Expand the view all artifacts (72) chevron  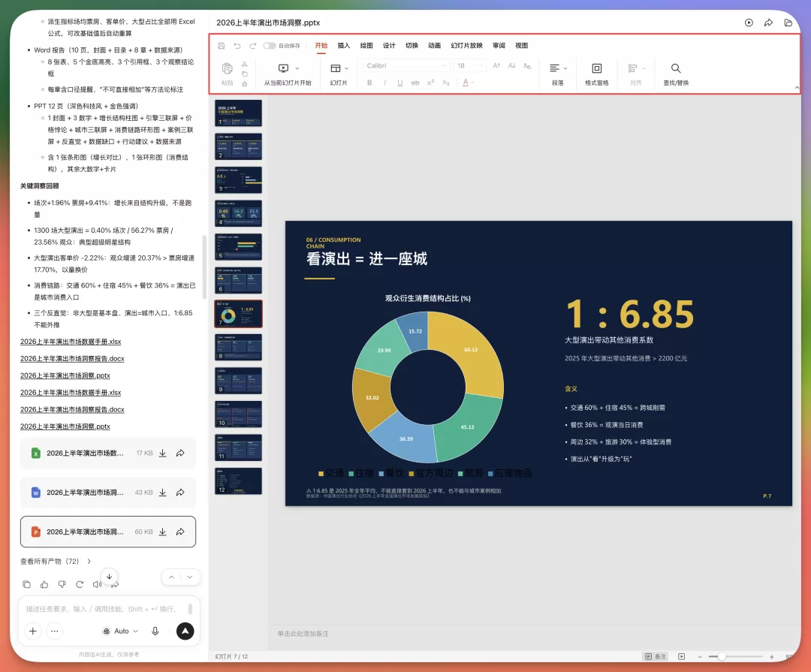(x=89, y=562)
